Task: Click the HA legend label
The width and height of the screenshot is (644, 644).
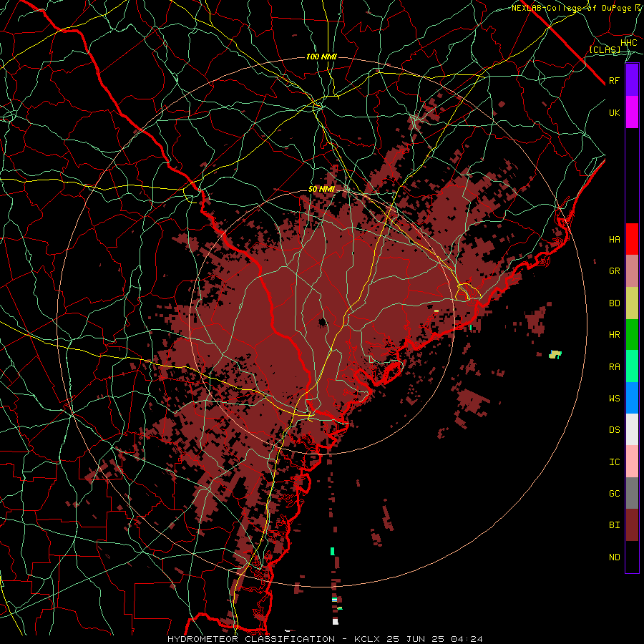Action: [614, 239]
